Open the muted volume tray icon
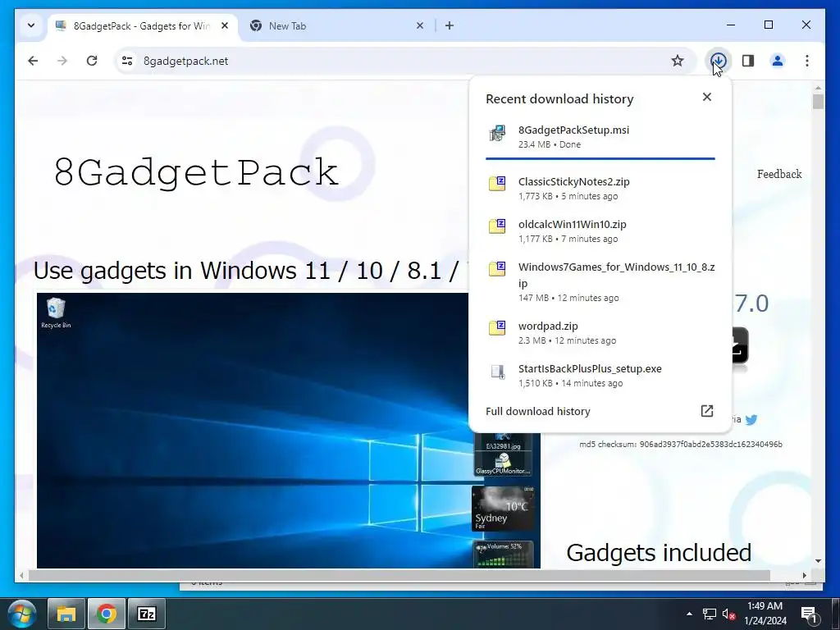Viewport: 840px width, 630px height. coord(728,614)
